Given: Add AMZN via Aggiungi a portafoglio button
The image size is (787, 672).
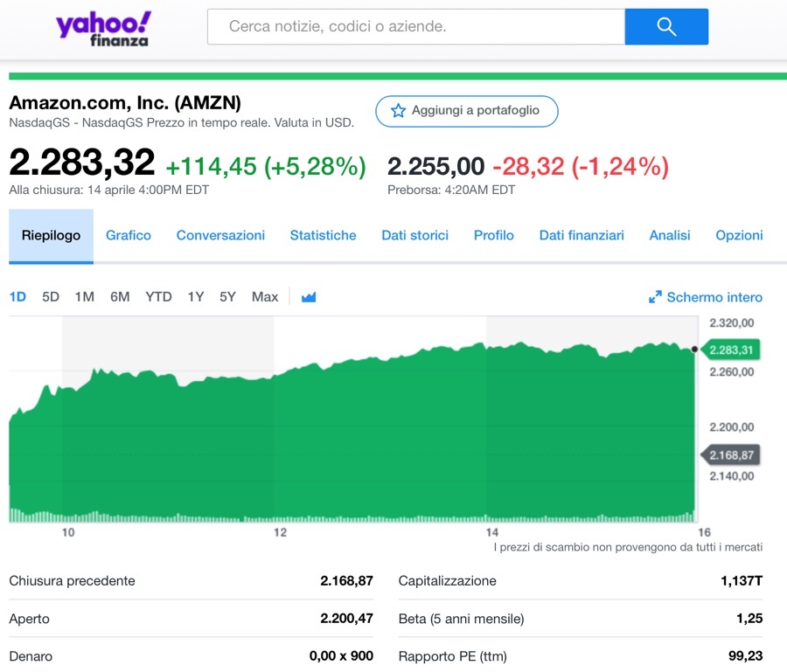Looking at the screenshot, I should (467, 111).
